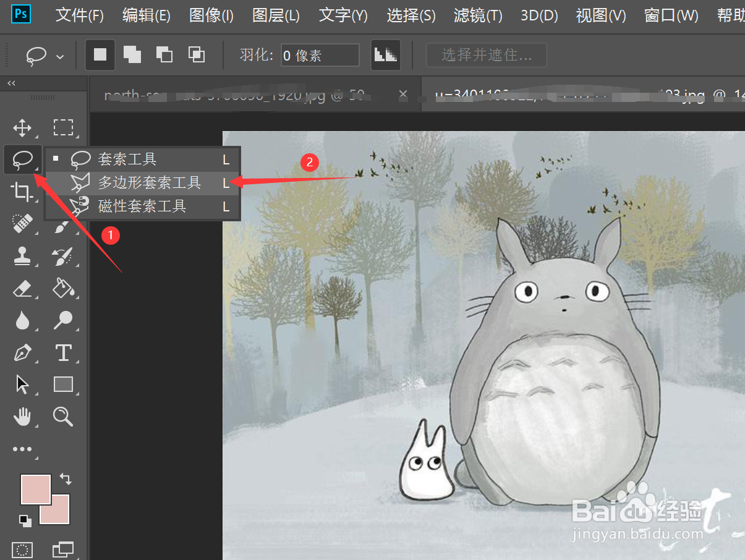
Task: Select the Rectangle shape tool
Action: pos(63,384)
